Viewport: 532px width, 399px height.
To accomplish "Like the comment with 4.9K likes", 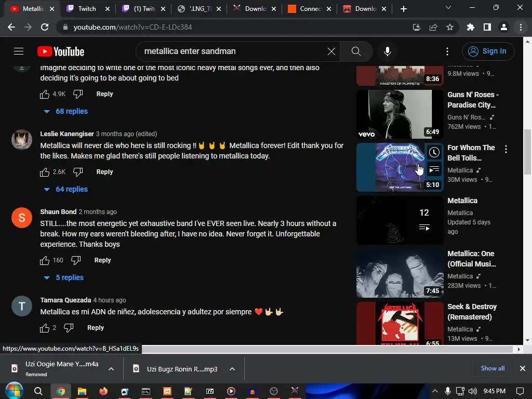I will 45,94.
